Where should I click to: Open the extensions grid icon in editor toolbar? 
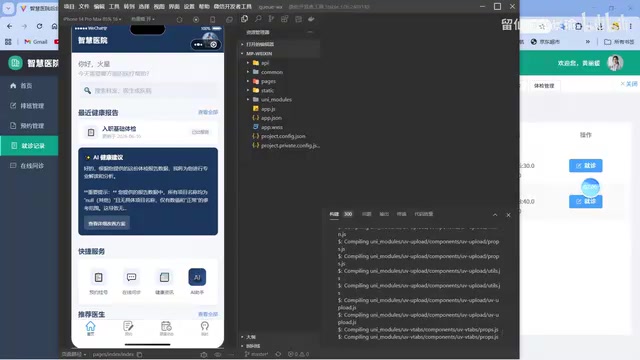[285, 19]
